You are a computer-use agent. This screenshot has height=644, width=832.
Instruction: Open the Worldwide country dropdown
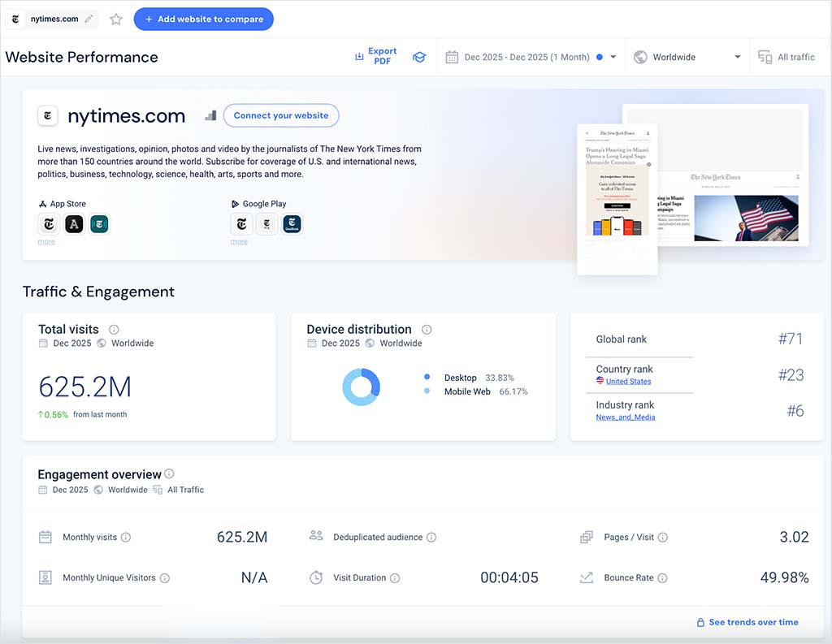(x=687, y=57)
